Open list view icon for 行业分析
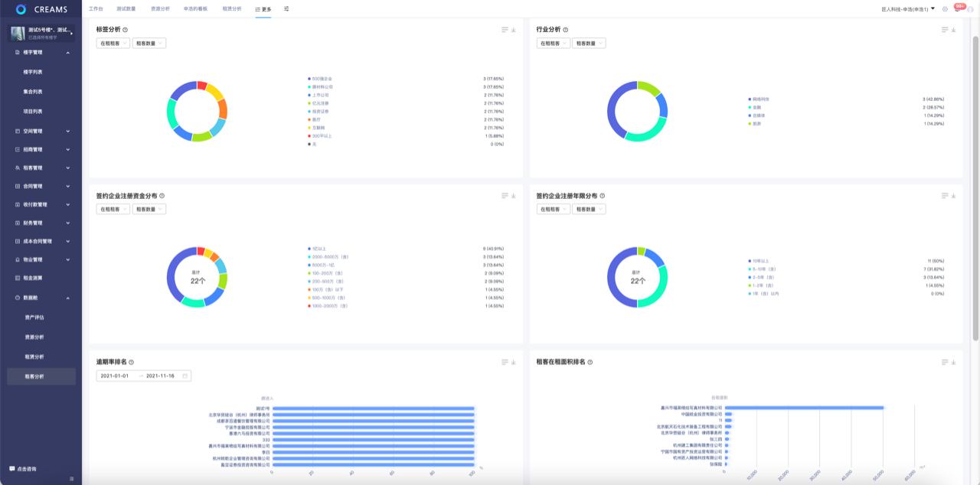The height and width of the screenshot is (485, 980). point(945,30)
